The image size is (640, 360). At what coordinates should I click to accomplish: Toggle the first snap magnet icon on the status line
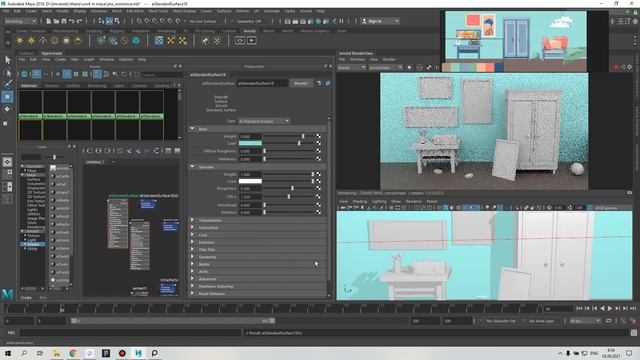point(140,21)
